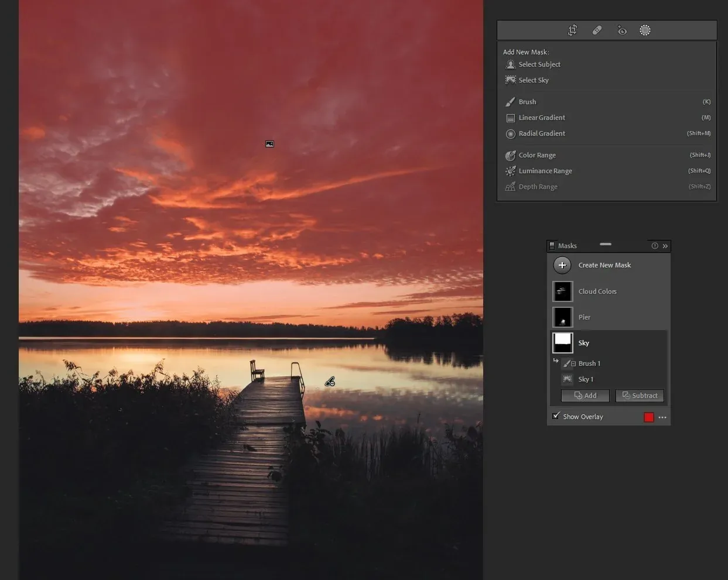Open the red overlay color swatch

[x=649, y=417]
